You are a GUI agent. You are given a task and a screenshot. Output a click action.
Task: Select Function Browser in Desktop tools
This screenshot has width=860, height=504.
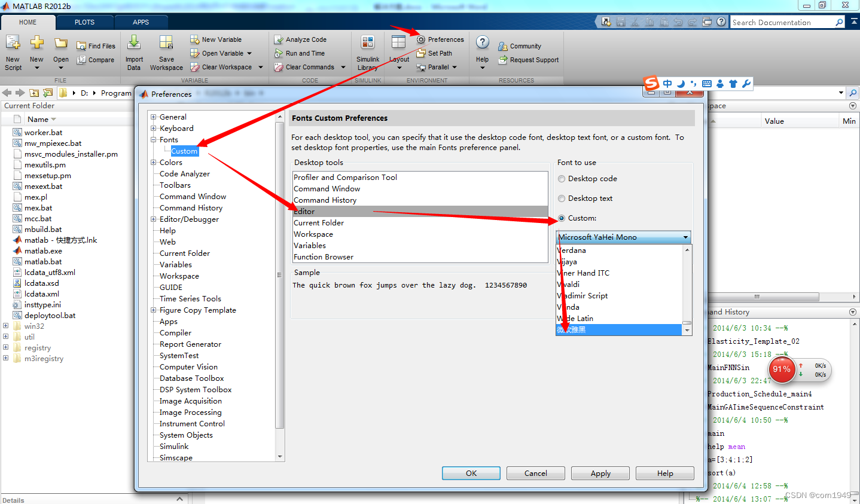pyautogui.click(x=420, y=257)
